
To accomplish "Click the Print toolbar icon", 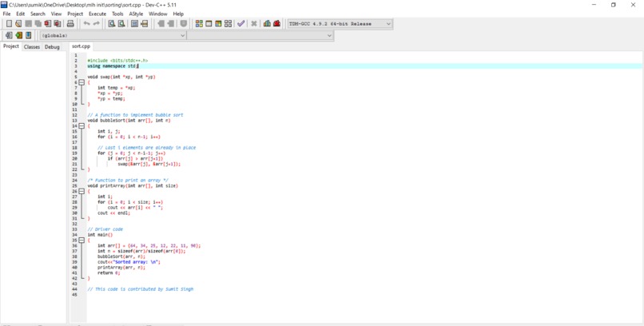I will tap(70, 24).
